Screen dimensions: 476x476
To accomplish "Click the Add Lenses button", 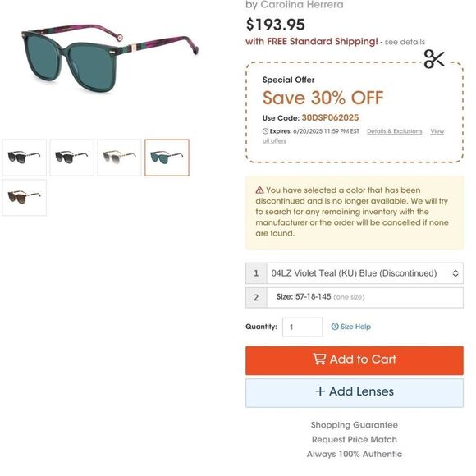I will (x=355, y=393).
